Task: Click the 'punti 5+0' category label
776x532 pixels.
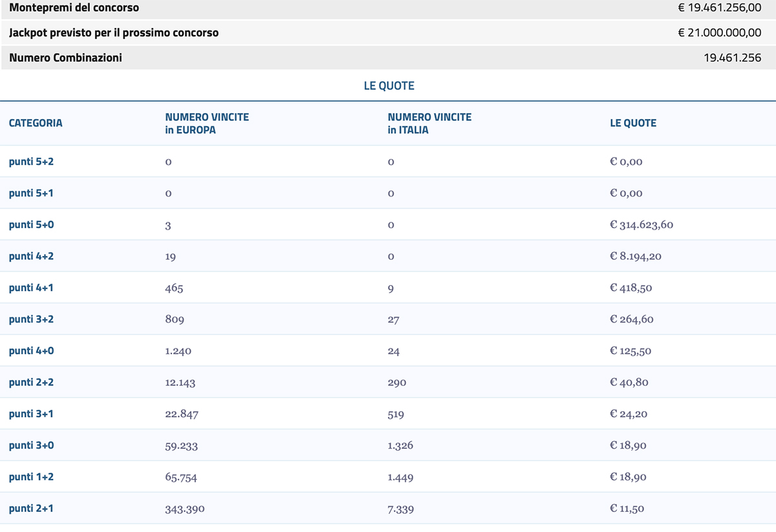Action: [31, 225]
